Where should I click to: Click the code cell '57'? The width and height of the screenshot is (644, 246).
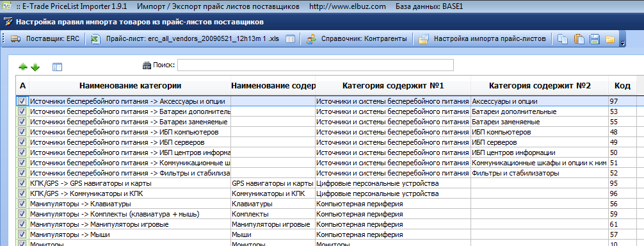pyautogui.click(x=622, y=234)
